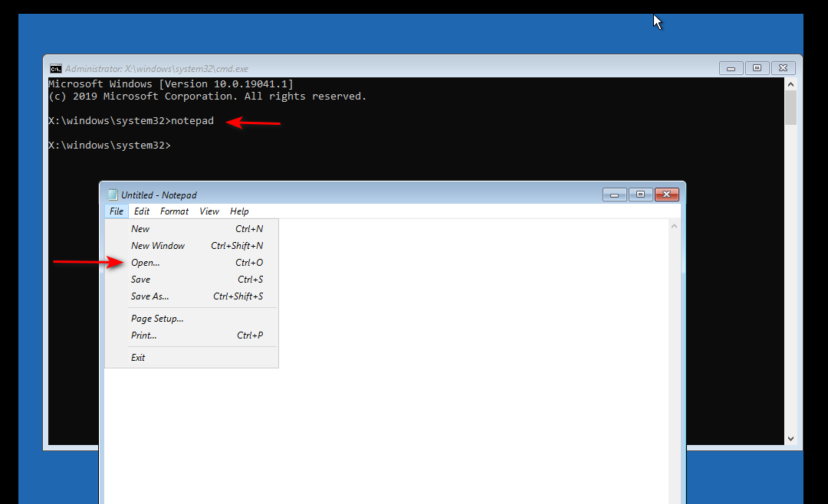
Task: Select Open... in the File menu
Action: (x=192, y=262)
